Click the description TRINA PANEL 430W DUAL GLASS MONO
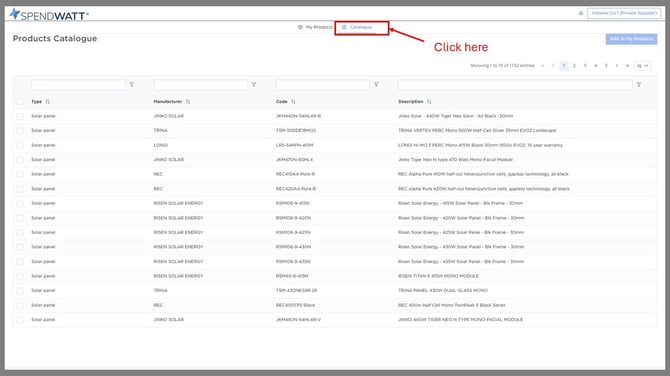The width and height of the screenshot is (670, 376). coord(443,291)
